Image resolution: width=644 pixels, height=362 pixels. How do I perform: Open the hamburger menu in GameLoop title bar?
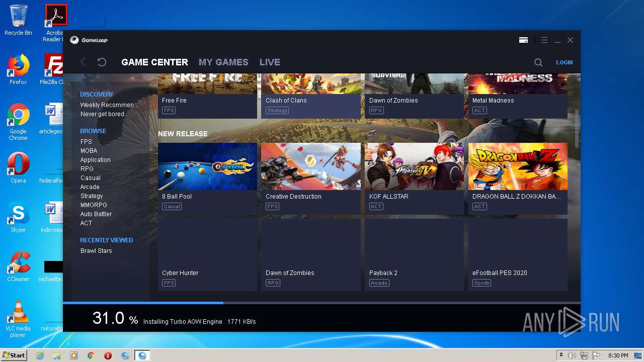pos(544,40)
